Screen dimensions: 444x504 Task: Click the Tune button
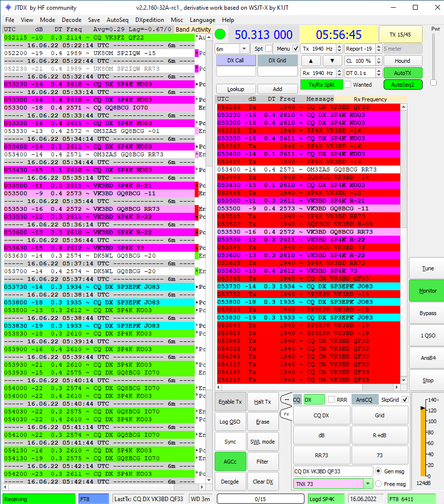[427, 268]
